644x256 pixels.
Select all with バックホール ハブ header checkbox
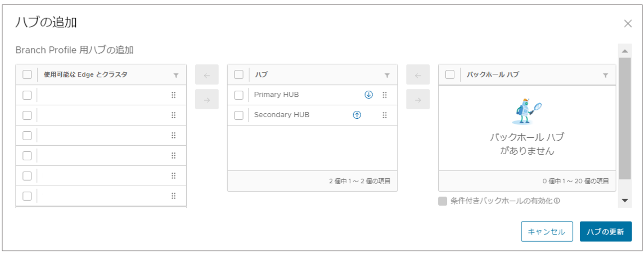click(x=450, y=75)
